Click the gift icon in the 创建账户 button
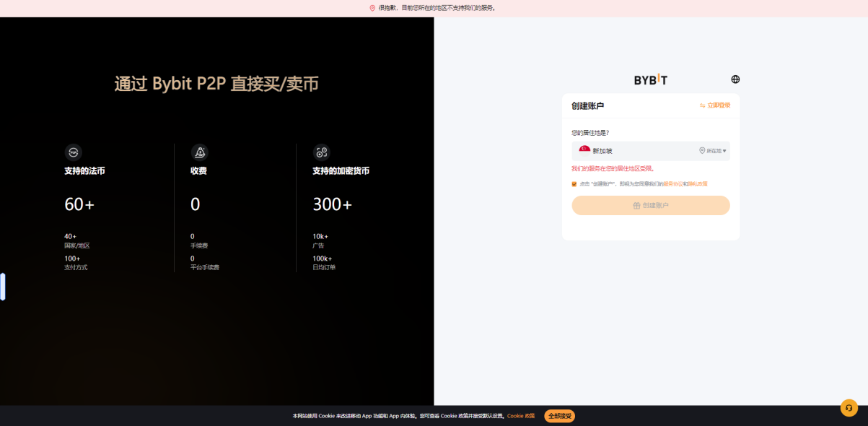 636,206
